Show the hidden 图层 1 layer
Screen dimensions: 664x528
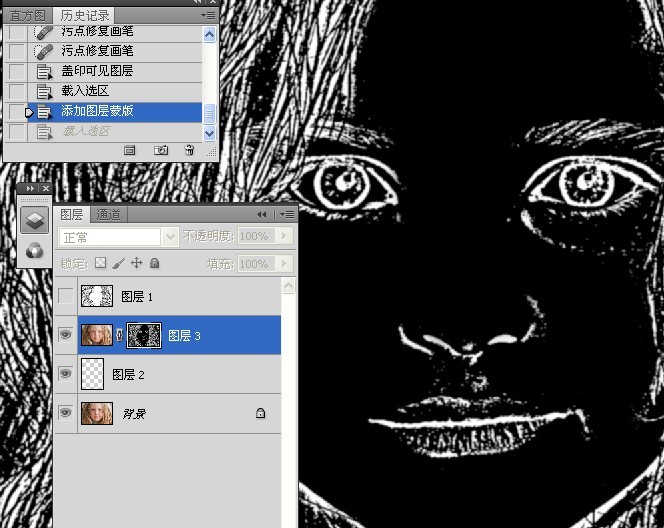66,296
